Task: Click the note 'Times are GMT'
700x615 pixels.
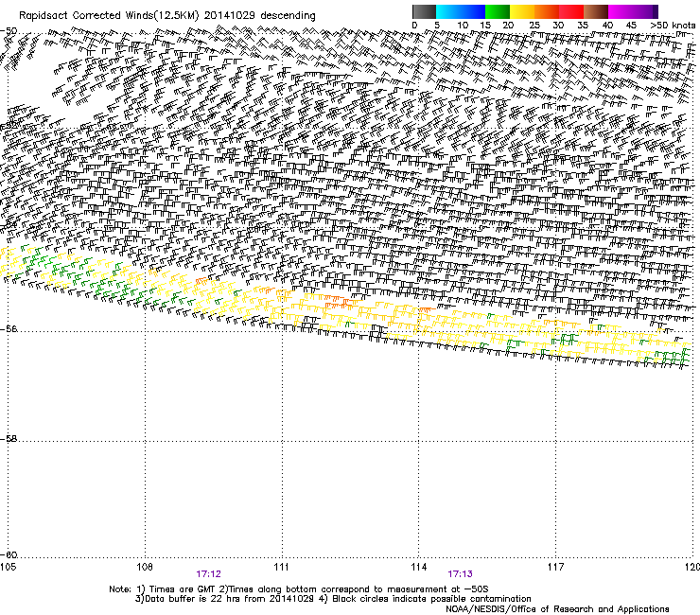Action: click(183, 589)
